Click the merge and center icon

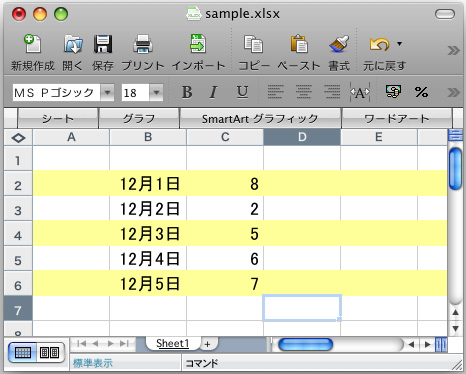coord(360,92)
